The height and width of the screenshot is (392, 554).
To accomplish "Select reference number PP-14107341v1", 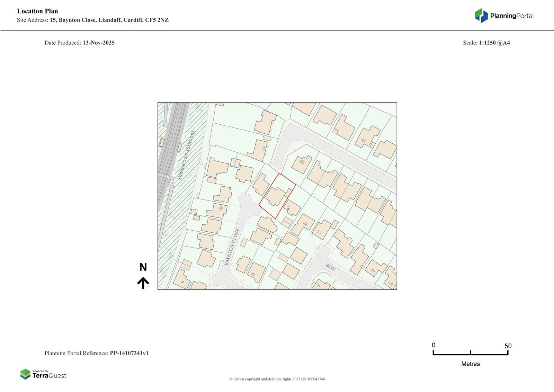I will [x=129, y=353].
